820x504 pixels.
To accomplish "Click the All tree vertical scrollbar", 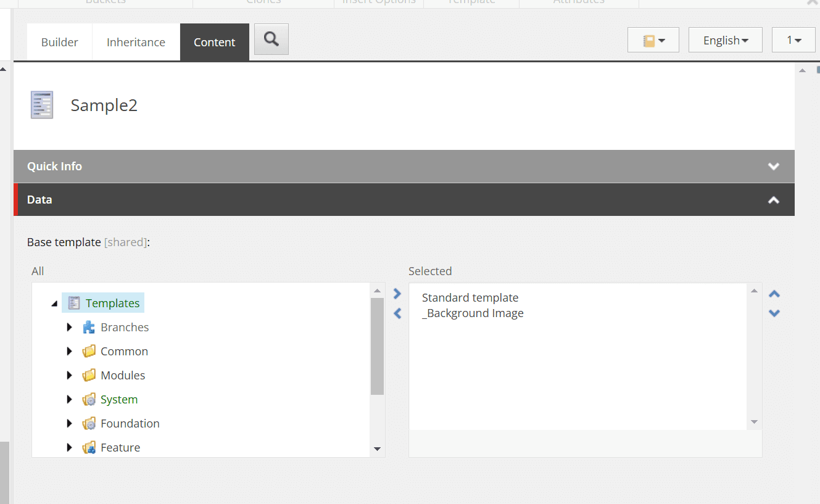I will [x=378, y=345].
